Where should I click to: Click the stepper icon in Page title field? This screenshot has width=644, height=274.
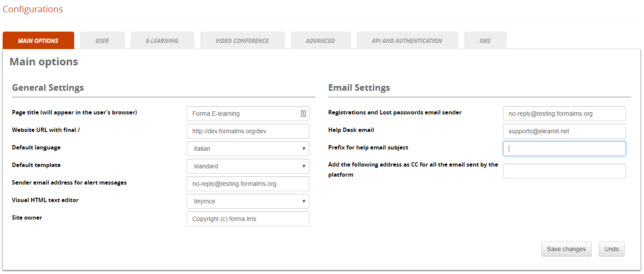pos(304,113)
